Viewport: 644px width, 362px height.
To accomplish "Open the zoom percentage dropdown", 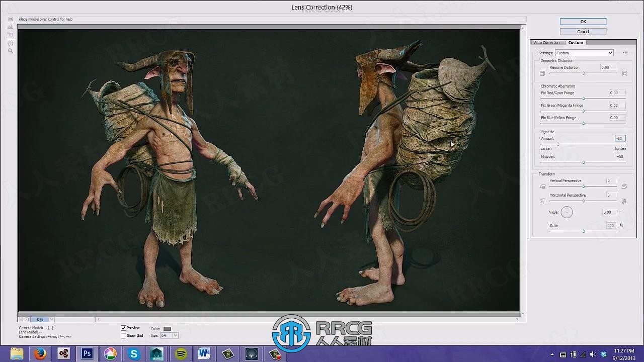I will point(51,319).
